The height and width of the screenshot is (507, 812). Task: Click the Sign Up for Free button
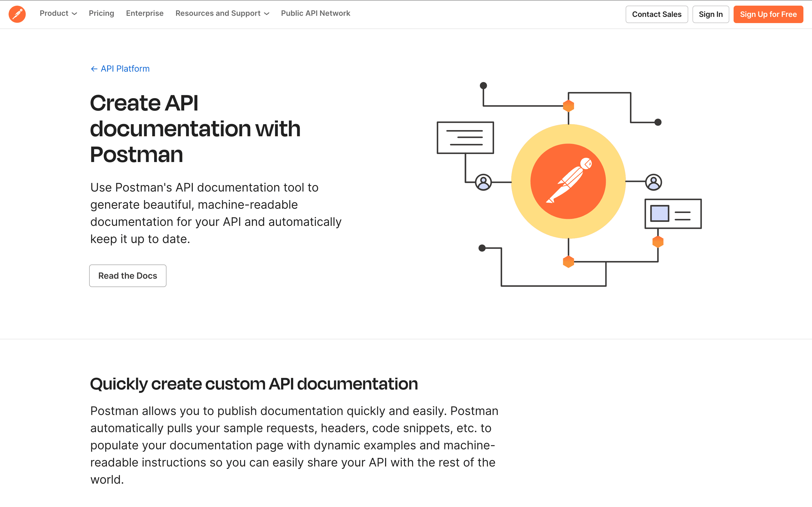click(768, 13)
